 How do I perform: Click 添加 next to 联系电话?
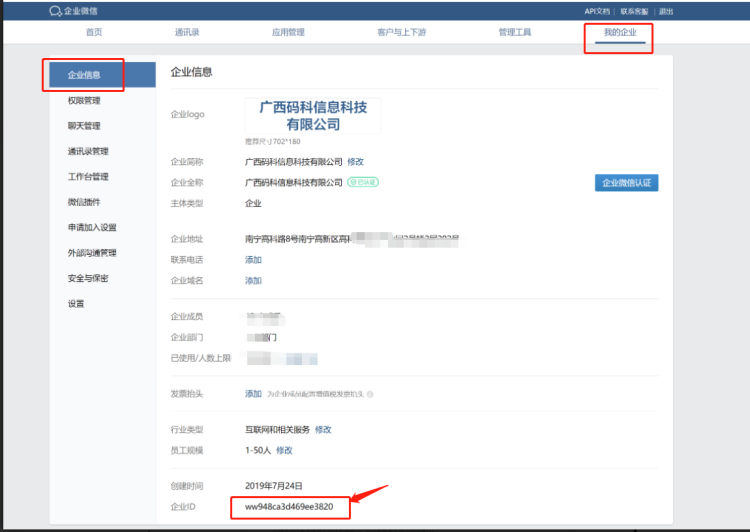tap(254, 260)
